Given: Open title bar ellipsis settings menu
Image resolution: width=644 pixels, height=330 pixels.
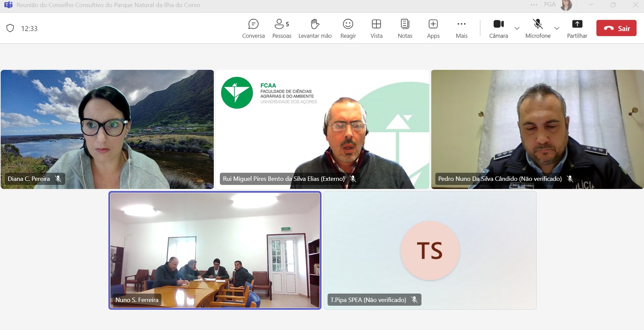Looking at the screenshot, I should [534, 5].
